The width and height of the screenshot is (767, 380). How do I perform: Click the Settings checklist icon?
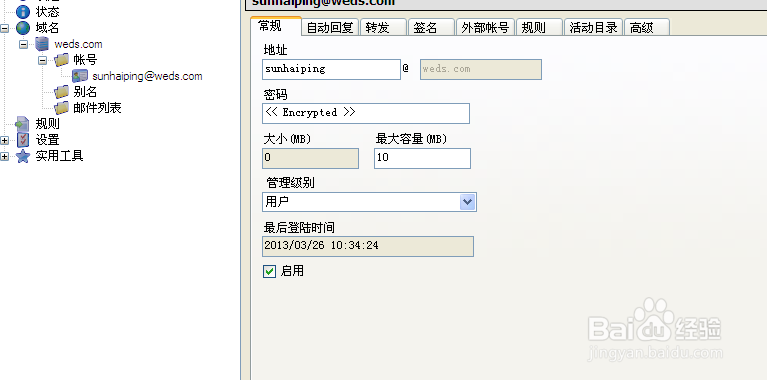[x=23, y=140]
